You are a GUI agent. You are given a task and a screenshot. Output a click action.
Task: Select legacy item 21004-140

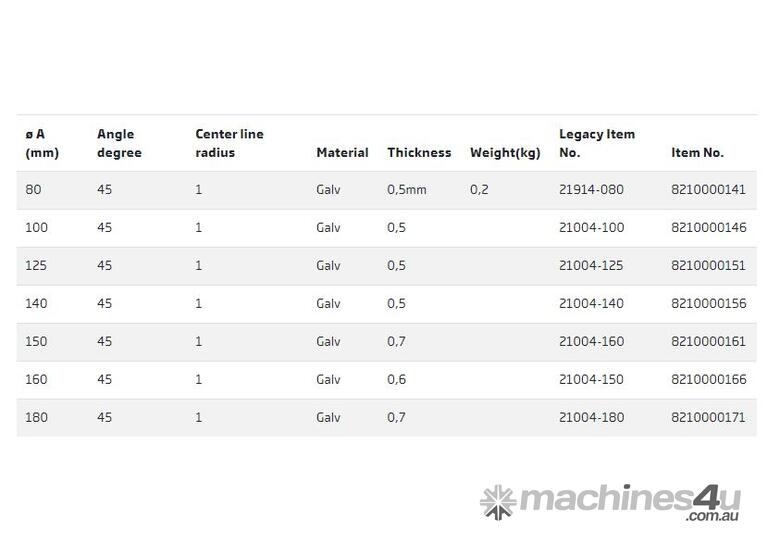[x=591, y=304]
